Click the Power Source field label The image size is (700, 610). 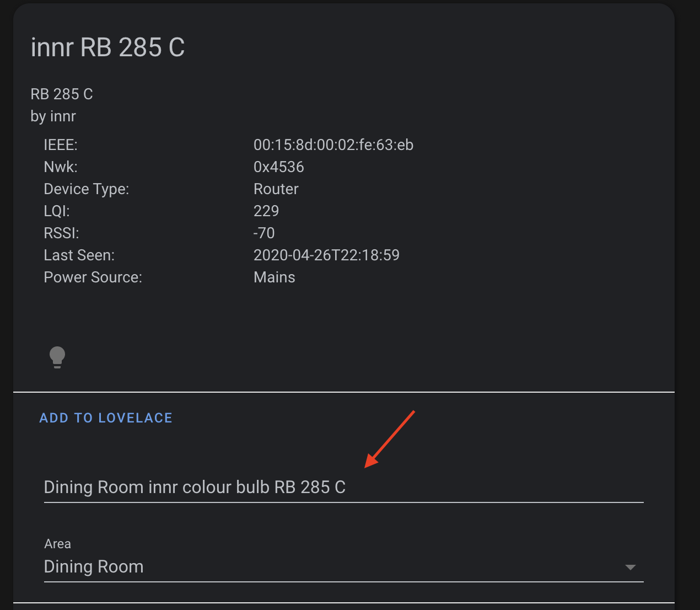pyautogui.click(x=93, y=277)
